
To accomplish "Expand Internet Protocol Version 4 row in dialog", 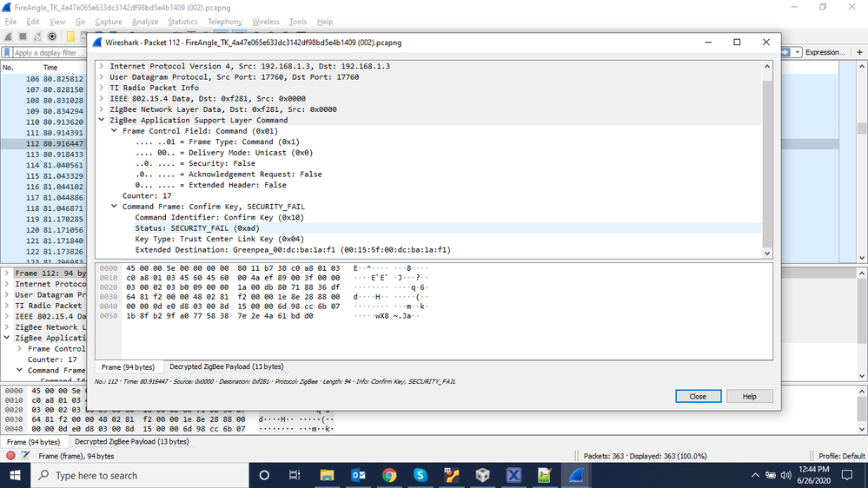I will (x=102, y=66).
